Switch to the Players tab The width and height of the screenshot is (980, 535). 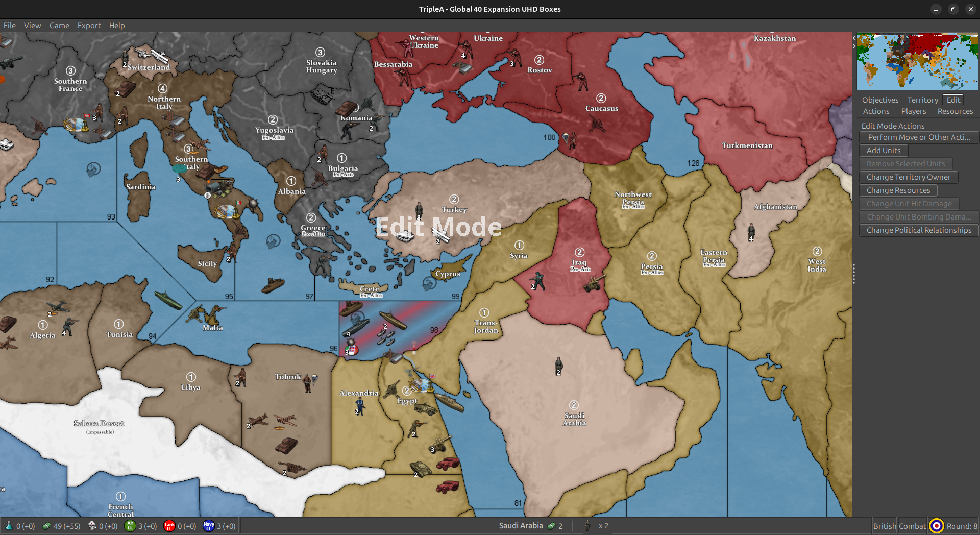913,111
